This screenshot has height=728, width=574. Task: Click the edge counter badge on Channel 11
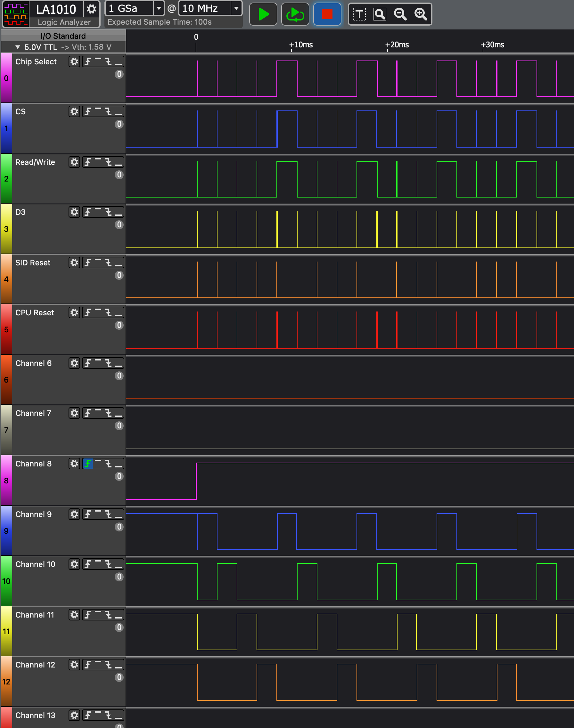[x=119, y=627]
